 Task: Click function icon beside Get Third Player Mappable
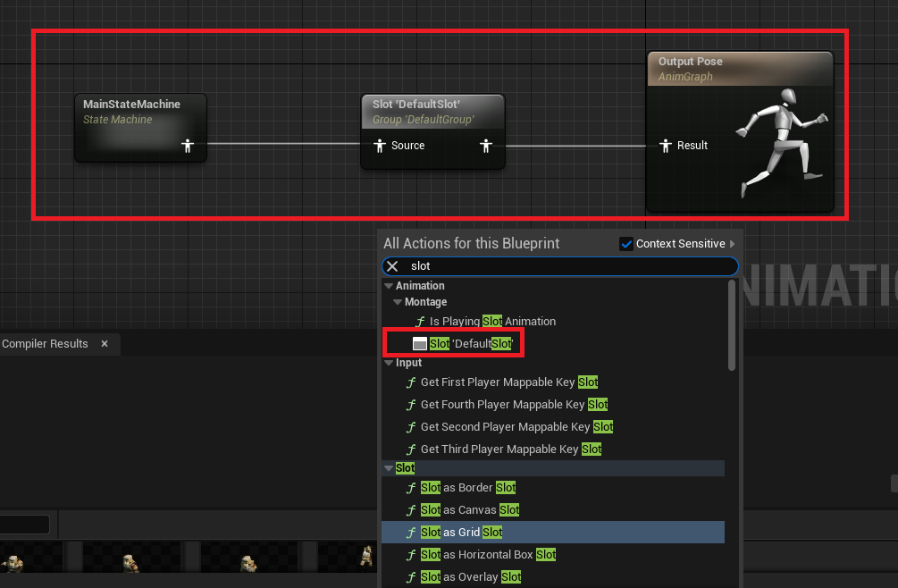(411, 449)
